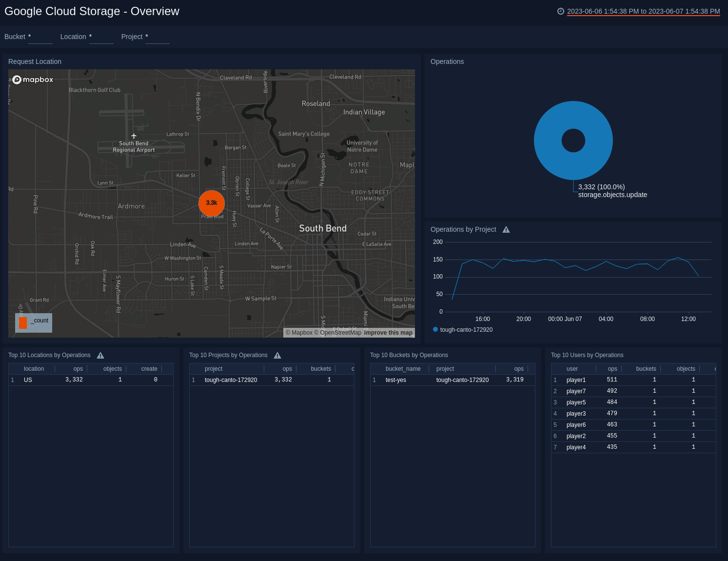This screenshot has height=561, width=728.
Task: Click warning icon next to Operations by Project
Action: point(506,230)
